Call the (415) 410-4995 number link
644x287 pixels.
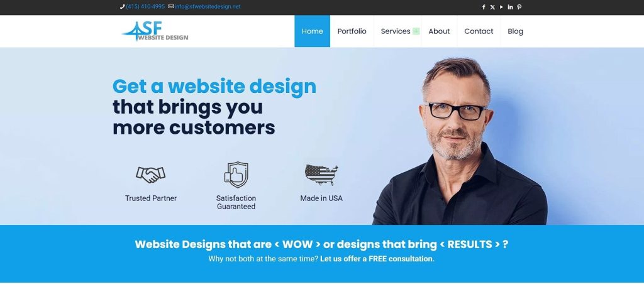(145, 6)
